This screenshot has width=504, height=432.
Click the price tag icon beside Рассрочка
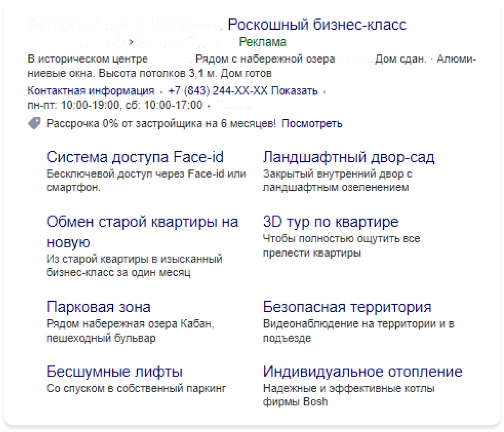click(34, 124)
